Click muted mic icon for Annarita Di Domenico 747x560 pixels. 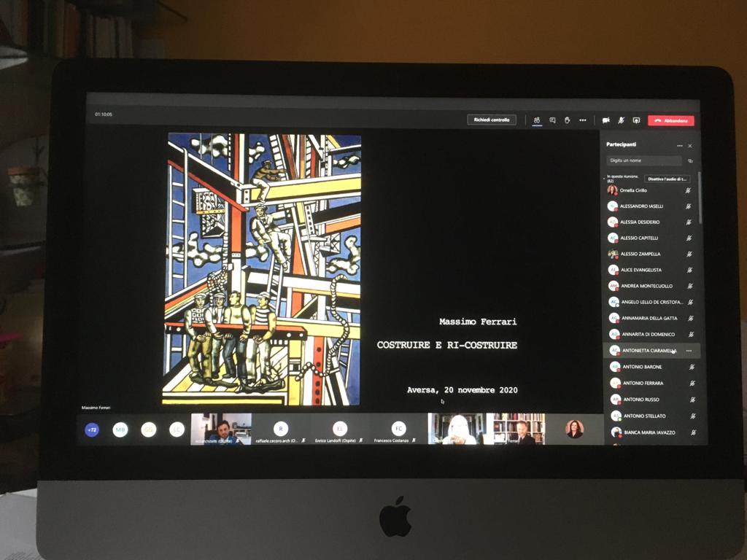692,334
